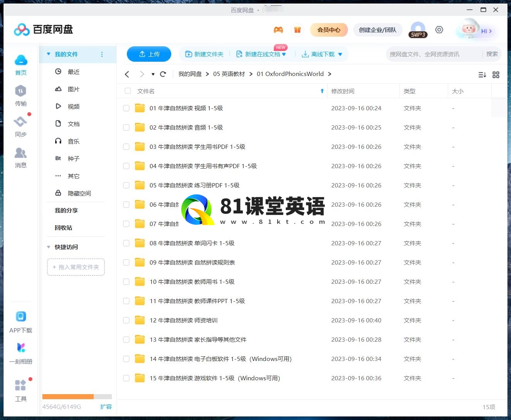Tick checkbox for 01 牛津自然拼读 视频 1-5级
This screenshot has width=511, height=420.
pyautogui.click(x=126, y=108)
